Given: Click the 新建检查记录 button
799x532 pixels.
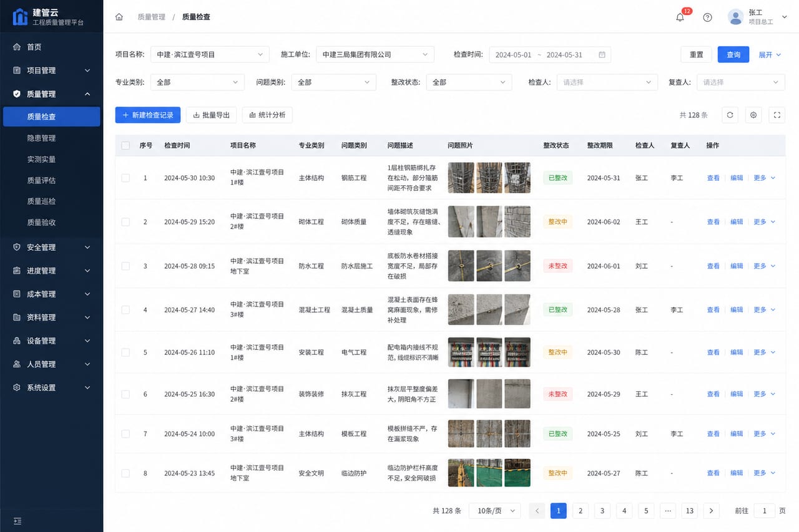Looking at the screenshot, I should 148,115.
